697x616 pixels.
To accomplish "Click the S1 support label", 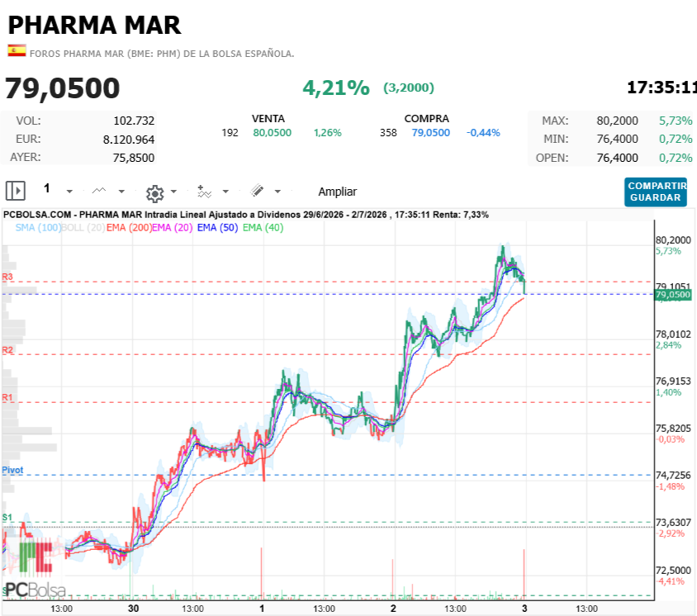I will coord(7,518).
